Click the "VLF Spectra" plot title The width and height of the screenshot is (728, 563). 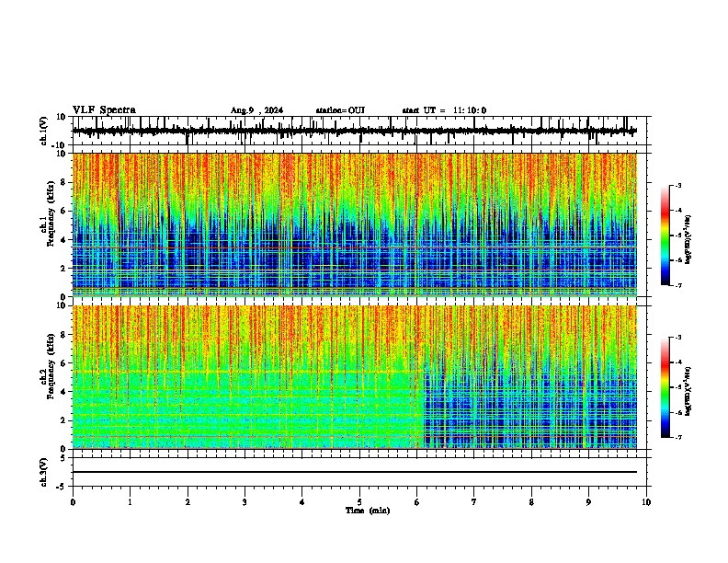tap(104, 110)
